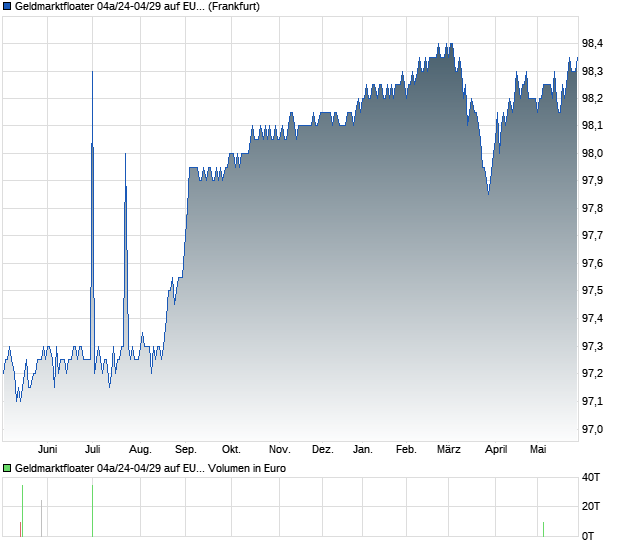Click the 97,0 price axis value
This screenshot has width=620, height=546.
(592, 429)
